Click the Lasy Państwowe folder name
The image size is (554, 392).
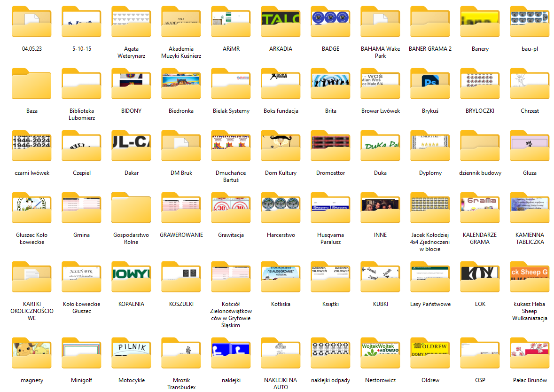click(x=430, y=304)
